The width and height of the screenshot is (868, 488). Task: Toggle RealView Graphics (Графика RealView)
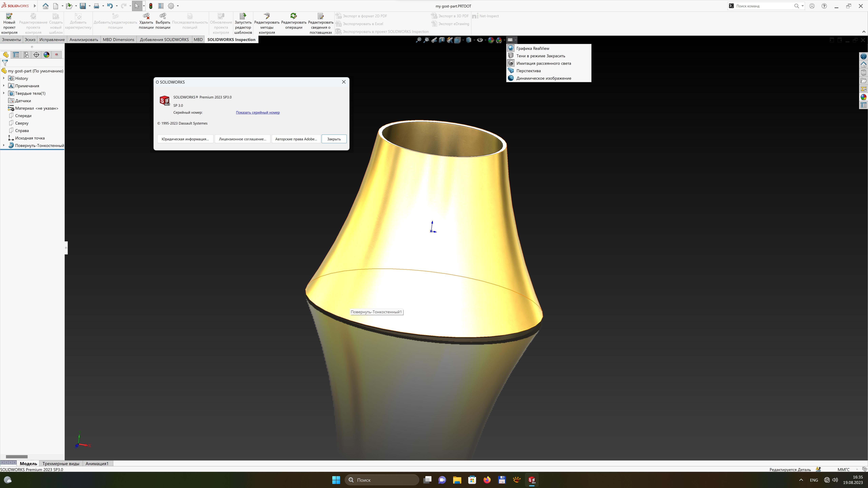coord(549,48)
